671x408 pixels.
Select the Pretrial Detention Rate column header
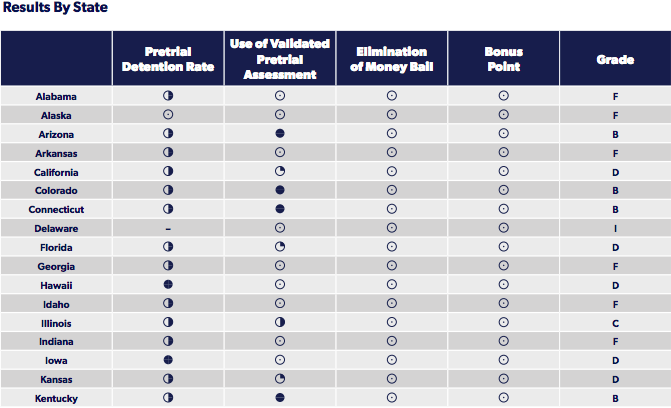[168, 59]
